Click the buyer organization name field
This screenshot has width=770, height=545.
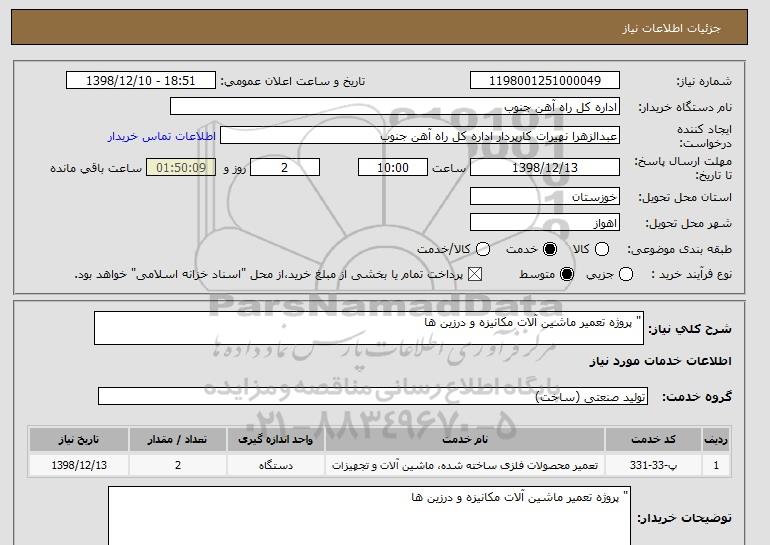point(395,107)
